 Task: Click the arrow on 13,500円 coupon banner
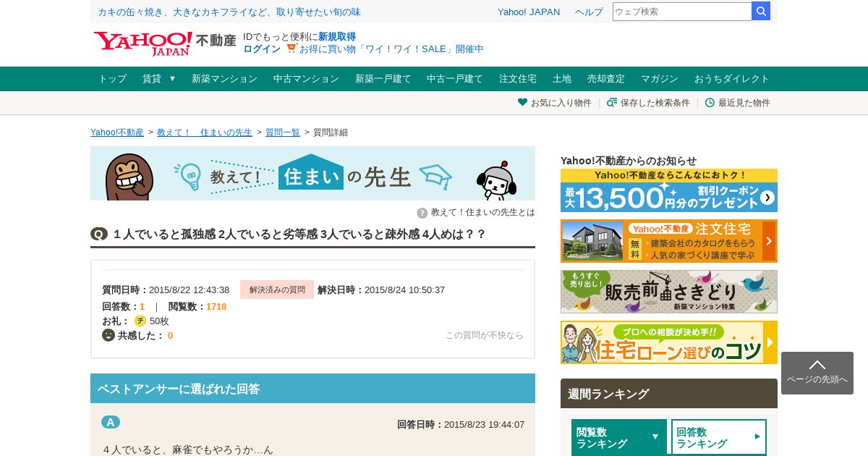click(767, 197)
